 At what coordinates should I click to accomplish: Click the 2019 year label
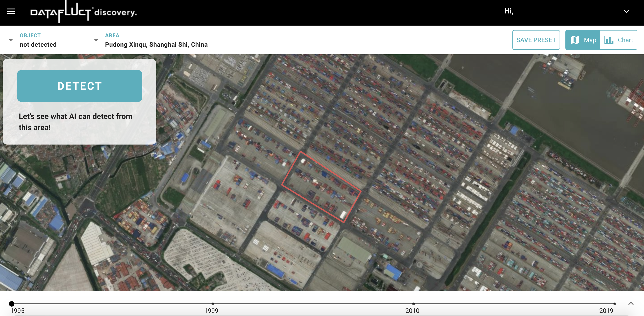pos(606,311)
